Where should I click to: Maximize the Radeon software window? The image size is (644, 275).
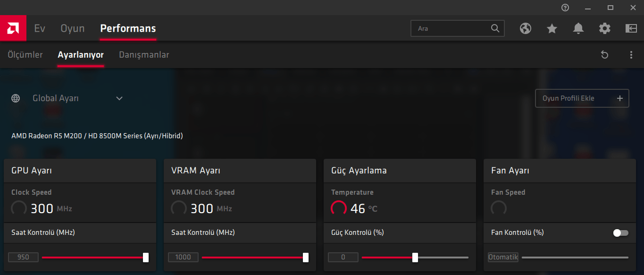611,8
